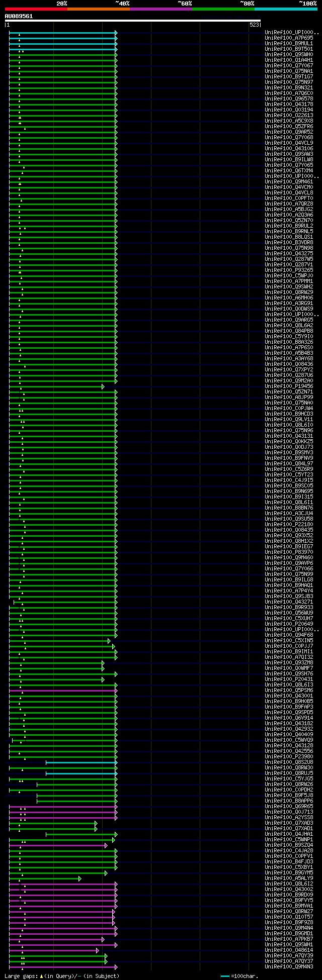
Task: Click the purple ~60% identity legend bar
Action: click(161, 9)
